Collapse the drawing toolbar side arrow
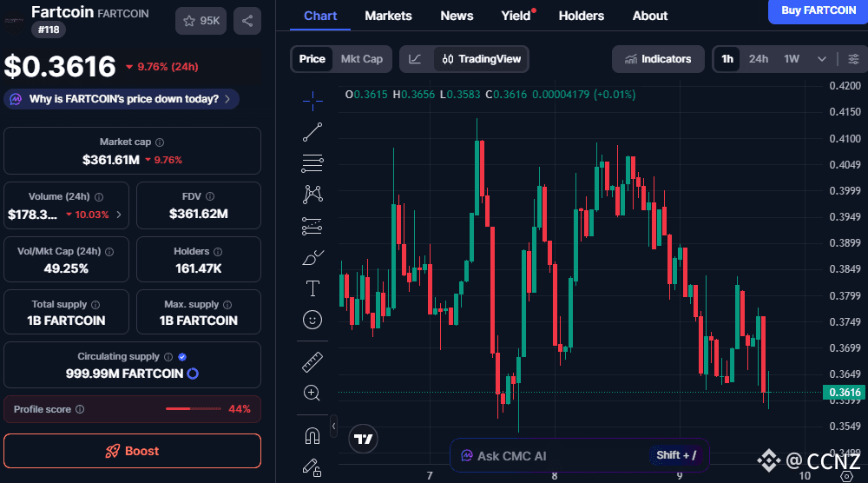 point(333,427)
